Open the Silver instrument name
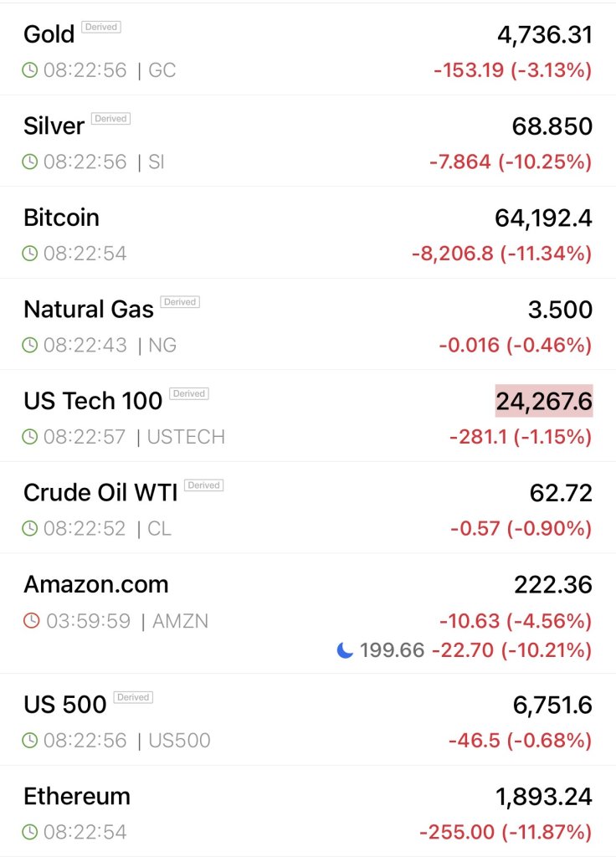The width and height of the screenshot is (616, 857). (x=54, y=126)
